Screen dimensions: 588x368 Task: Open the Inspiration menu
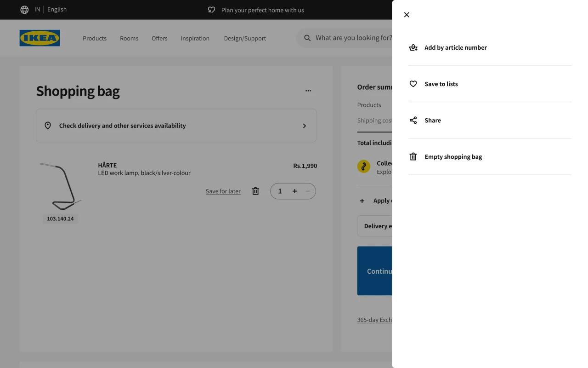coord(195,38)
